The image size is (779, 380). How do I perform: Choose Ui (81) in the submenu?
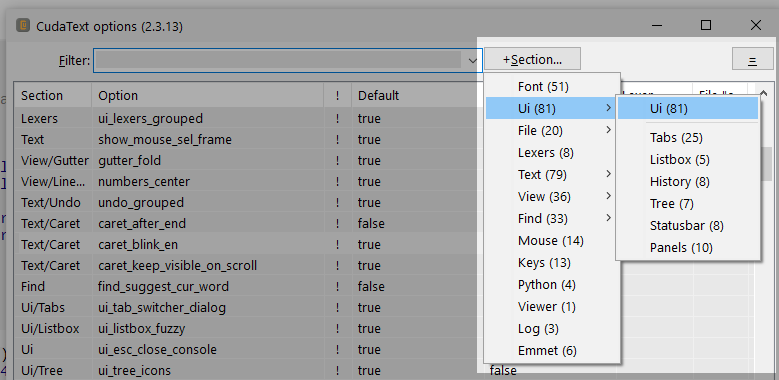pos(688,108)
